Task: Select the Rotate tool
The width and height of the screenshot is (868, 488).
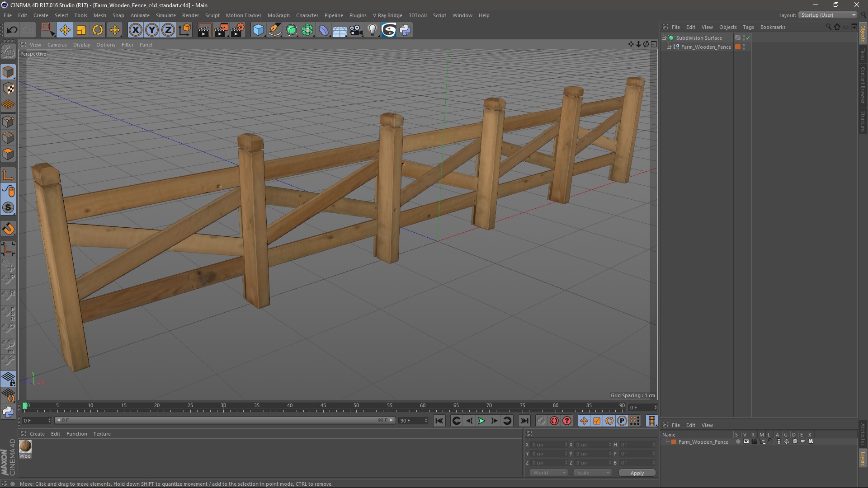Action: pos(98,30)
